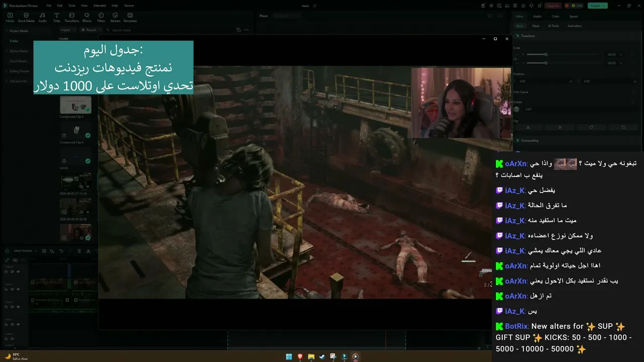Open the View menu
Screen dimensions: 644x362
point(84,6)
